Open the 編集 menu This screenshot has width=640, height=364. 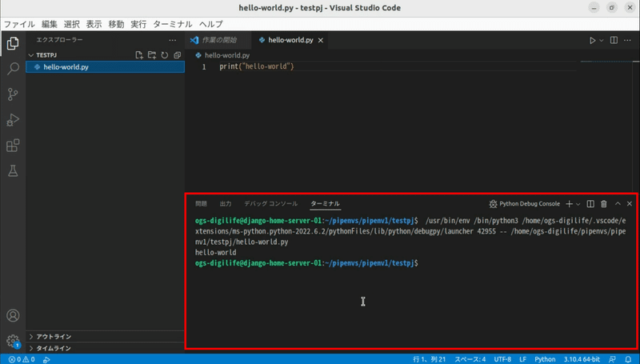(x=50, y=24)
